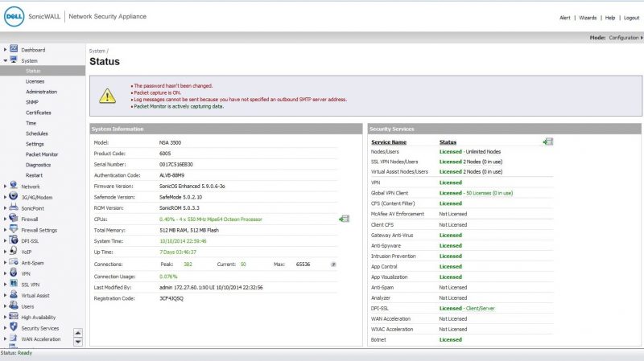This screenshot has height=361, width=644.
Task: Open the Restart page
Action: click(34, 175)
